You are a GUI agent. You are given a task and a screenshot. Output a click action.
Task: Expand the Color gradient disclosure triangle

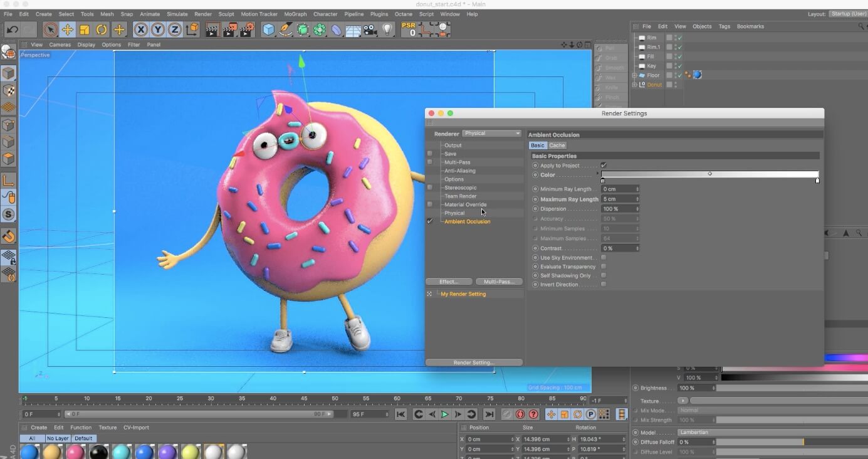coord(598,172)
